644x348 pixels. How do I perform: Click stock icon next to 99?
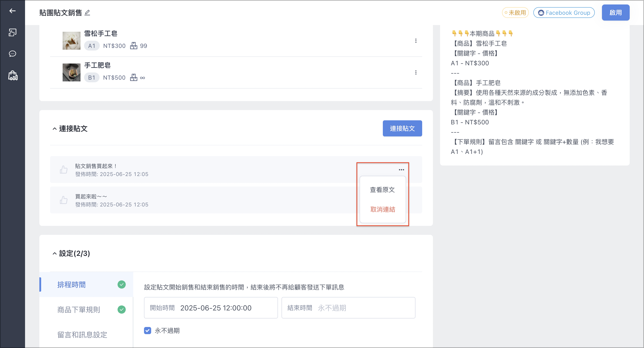[x=134, y=46]
